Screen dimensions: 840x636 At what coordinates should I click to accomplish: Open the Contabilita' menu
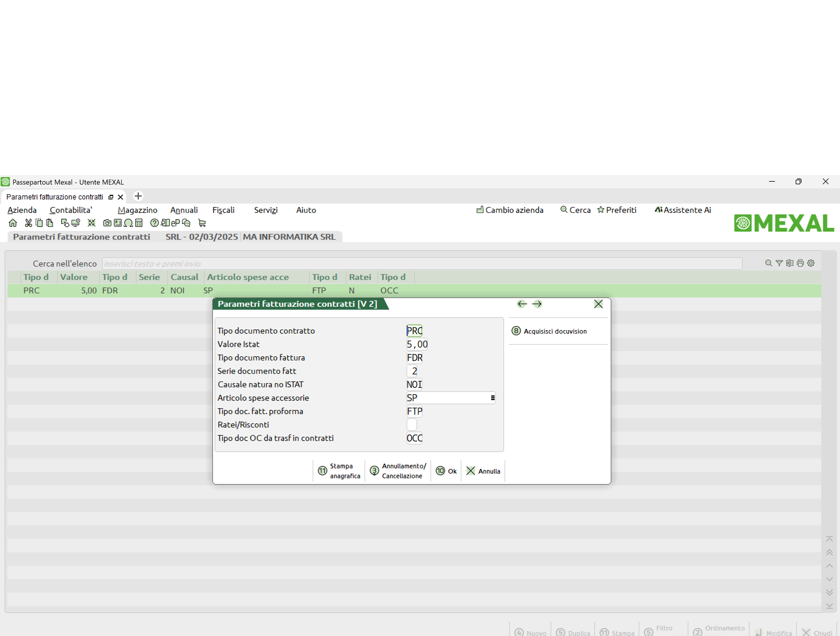(71, 210)
